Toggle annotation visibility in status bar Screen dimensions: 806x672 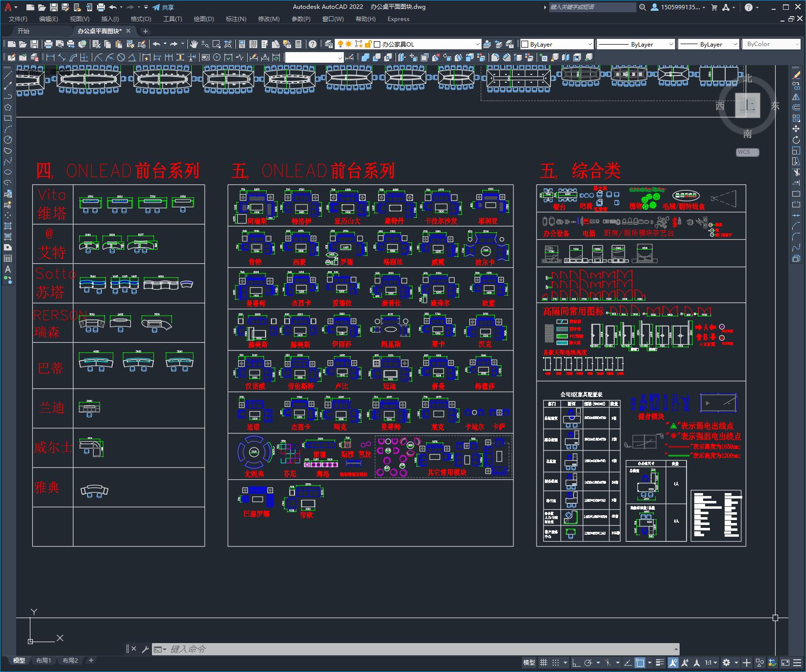coord(673,663)
